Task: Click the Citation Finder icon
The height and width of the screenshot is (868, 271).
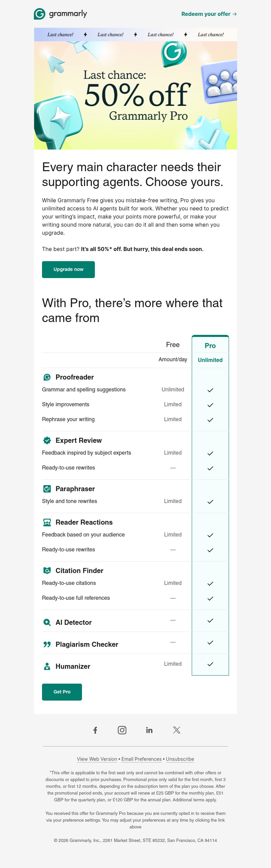Action: tap(46, 571)
